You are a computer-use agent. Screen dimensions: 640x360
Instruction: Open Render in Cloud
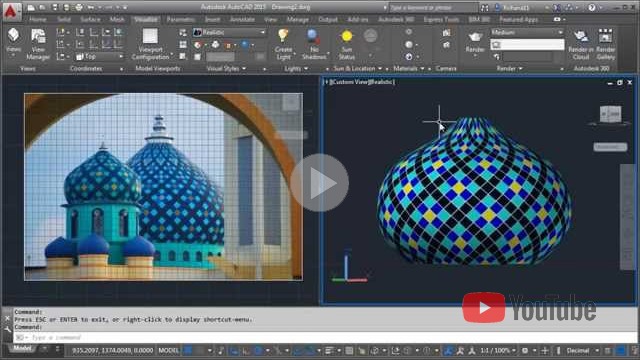[580, 44]
